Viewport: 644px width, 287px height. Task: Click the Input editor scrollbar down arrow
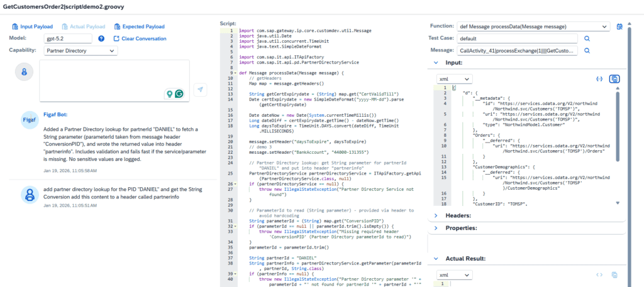pyautogui.click(x=618, y=203)
